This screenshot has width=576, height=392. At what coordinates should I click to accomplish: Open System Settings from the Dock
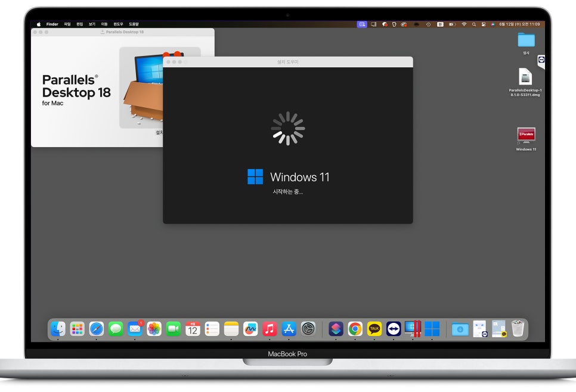[308, 329]
